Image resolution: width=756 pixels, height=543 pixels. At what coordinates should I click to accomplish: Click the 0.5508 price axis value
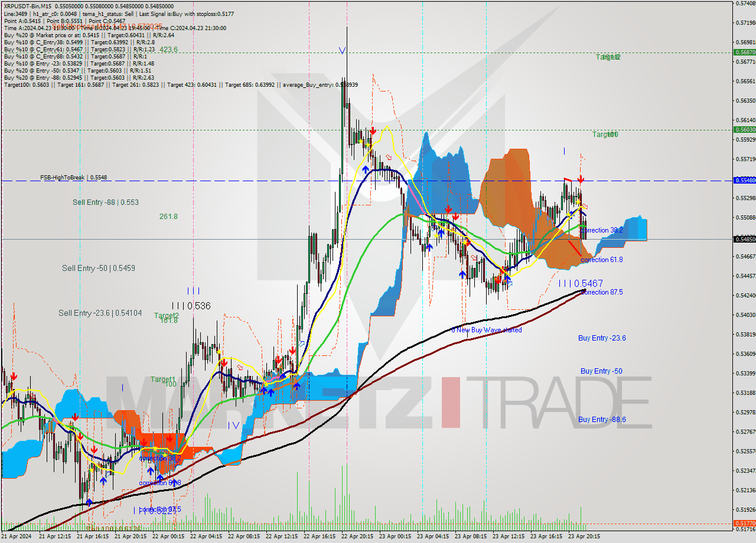745,217
